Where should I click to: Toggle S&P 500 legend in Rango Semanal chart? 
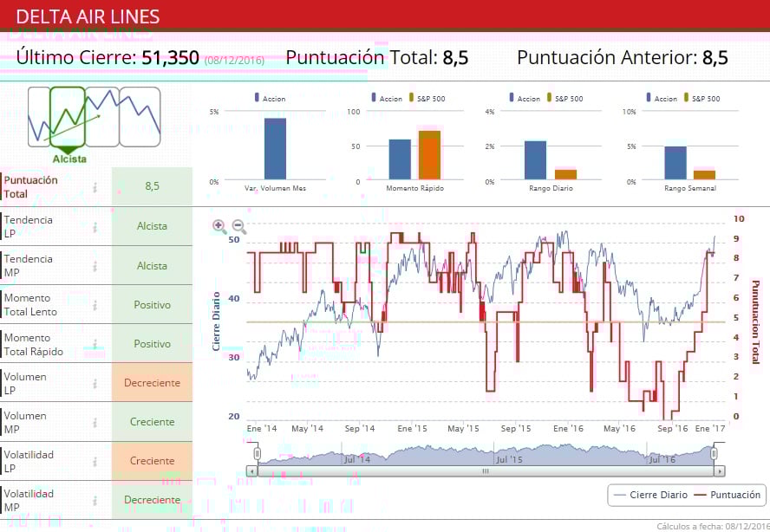click(701, 98)
